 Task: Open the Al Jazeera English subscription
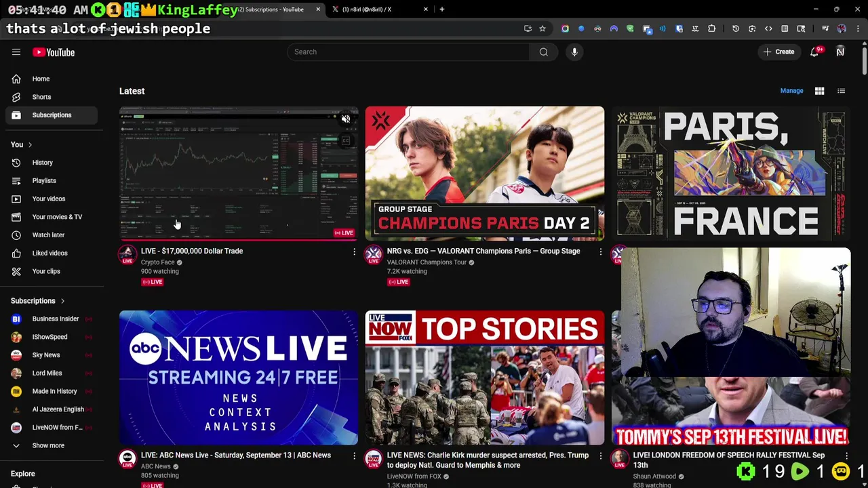pyautogui.click(x=52, y=409)
